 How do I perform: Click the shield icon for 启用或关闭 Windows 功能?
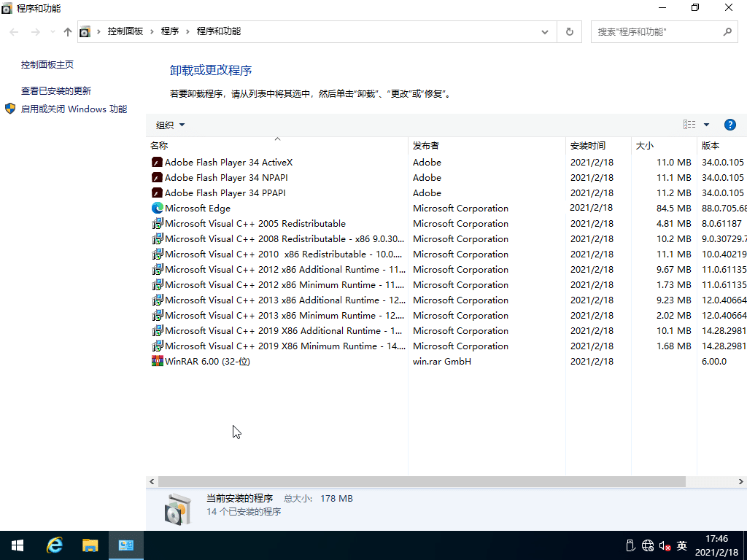9,108
